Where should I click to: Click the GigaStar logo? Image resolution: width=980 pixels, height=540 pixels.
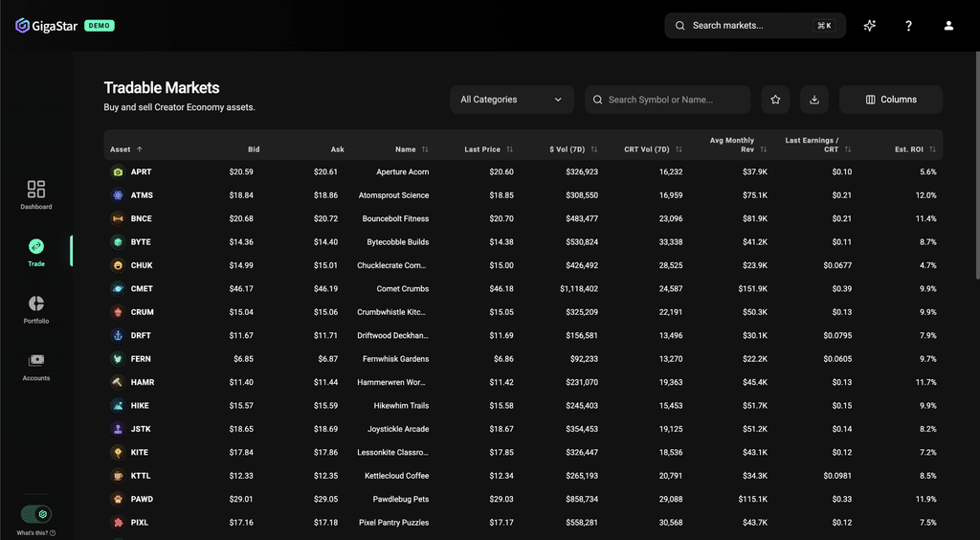coord(46,26)
